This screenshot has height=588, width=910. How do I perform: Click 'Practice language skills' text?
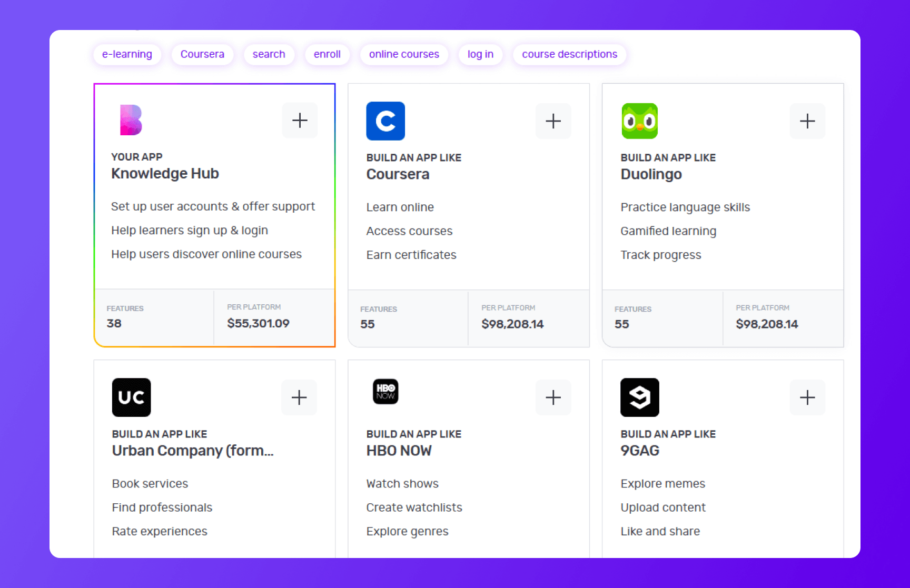pos(685,207)
